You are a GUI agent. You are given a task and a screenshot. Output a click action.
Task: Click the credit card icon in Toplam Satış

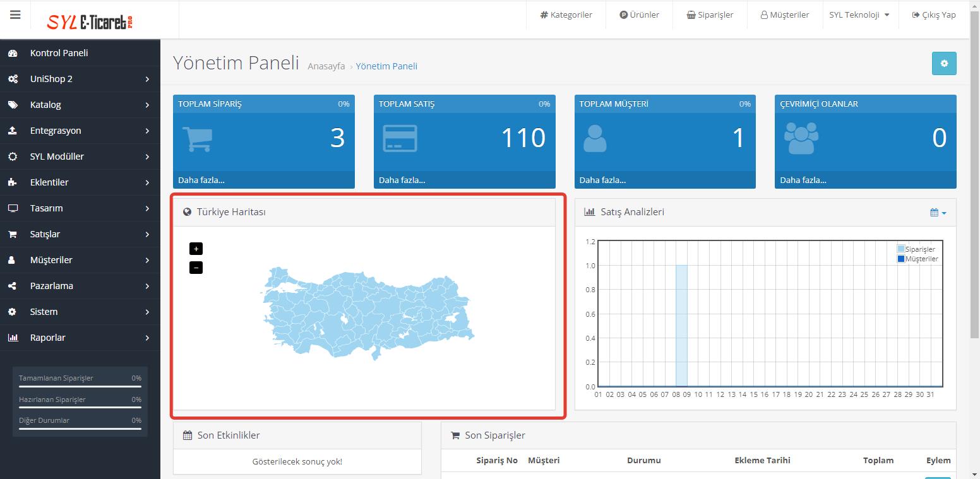point(400,139)
